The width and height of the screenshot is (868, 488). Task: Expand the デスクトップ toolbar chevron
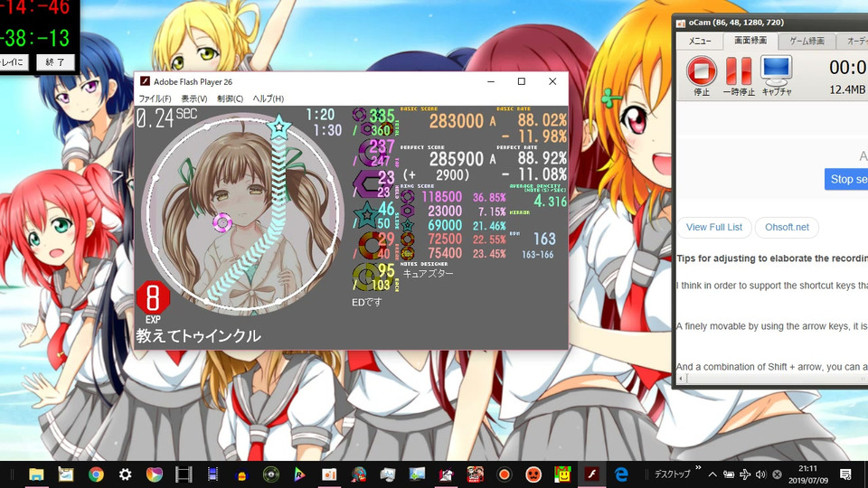(x=698, y=468)
